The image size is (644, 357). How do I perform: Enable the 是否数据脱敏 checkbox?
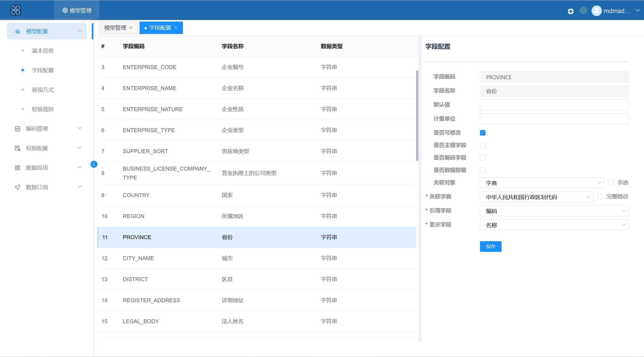coord(483,170)
